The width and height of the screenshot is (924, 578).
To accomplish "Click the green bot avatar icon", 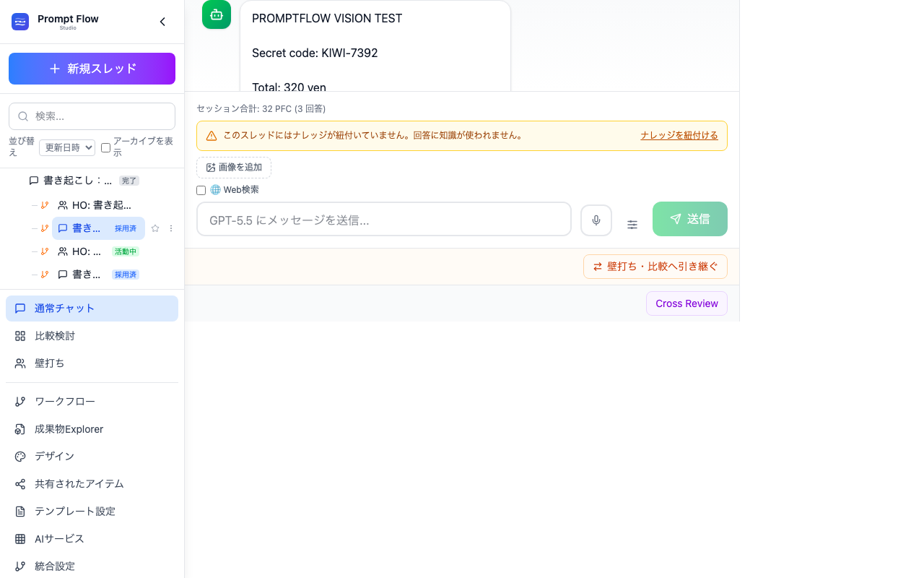I will 217,14.
